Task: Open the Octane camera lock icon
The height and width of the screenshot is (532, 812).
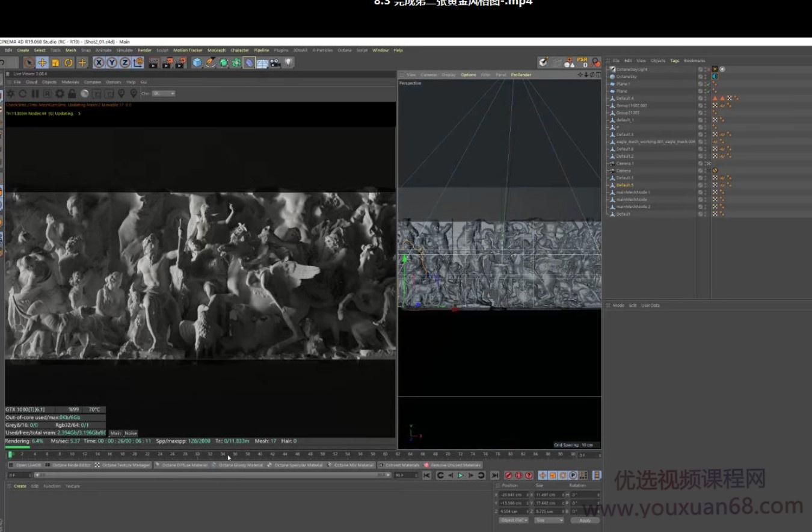Action: pyautogui.click(x=72, y=93)
